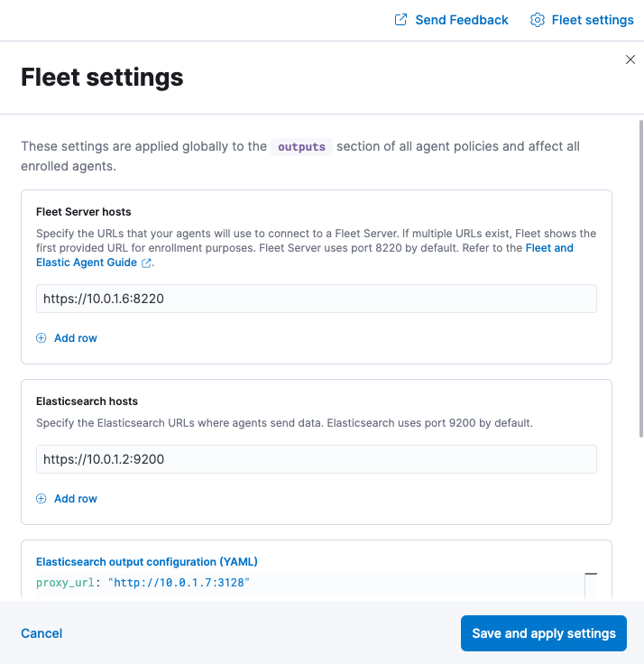Viewport: 644px width, 664px height.
Task: Close the Fleet settings flyout
Action: (x=630, y=60)
